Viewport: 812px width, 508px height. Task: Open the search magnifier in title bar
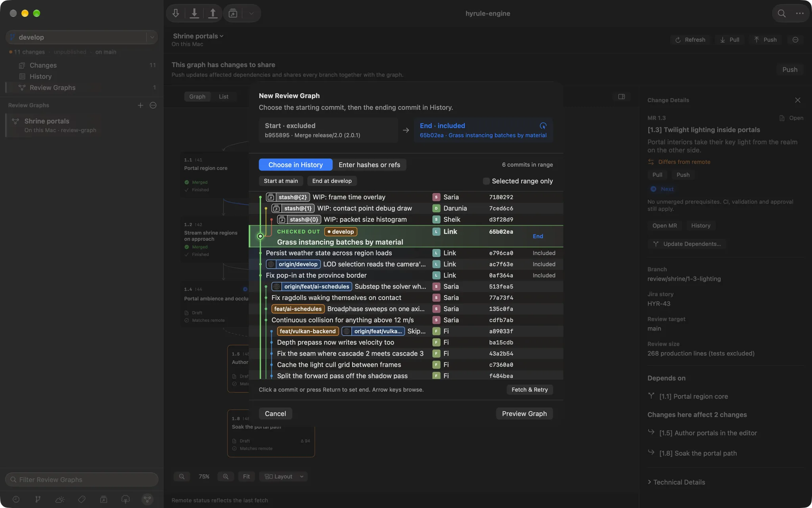pos(781,13)
